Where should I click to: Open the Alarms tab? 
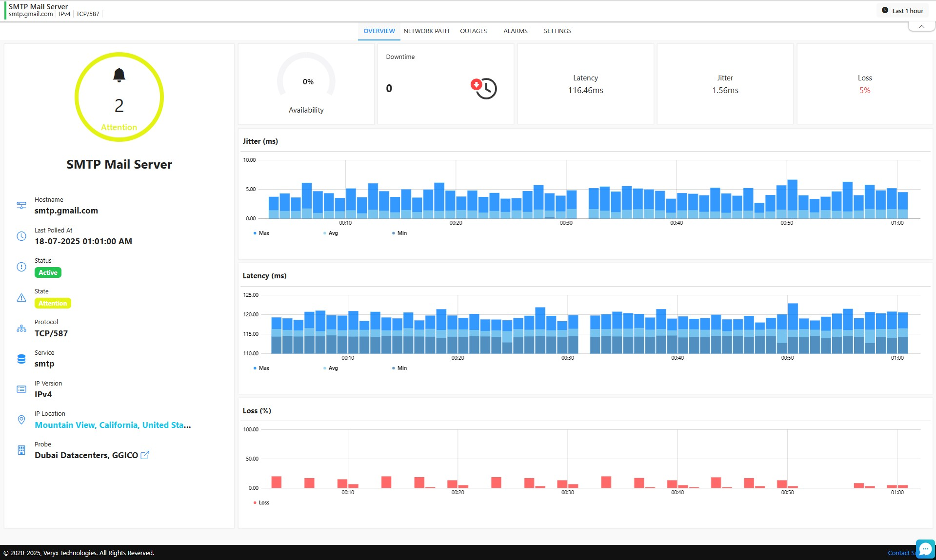tap(515, 31)
